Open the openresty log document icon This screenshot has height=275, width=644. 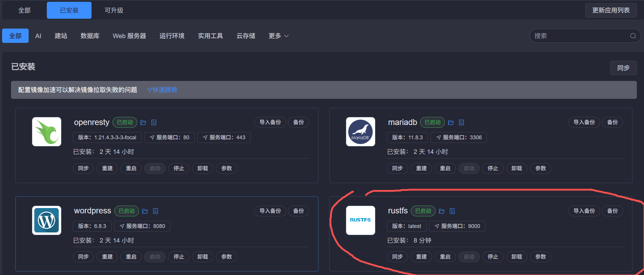click(154, 123)
